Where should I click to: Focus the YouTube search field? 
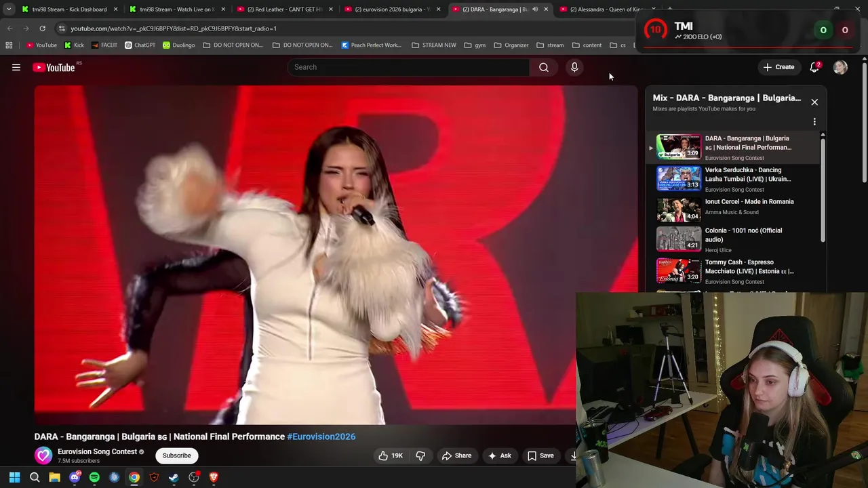408,67
